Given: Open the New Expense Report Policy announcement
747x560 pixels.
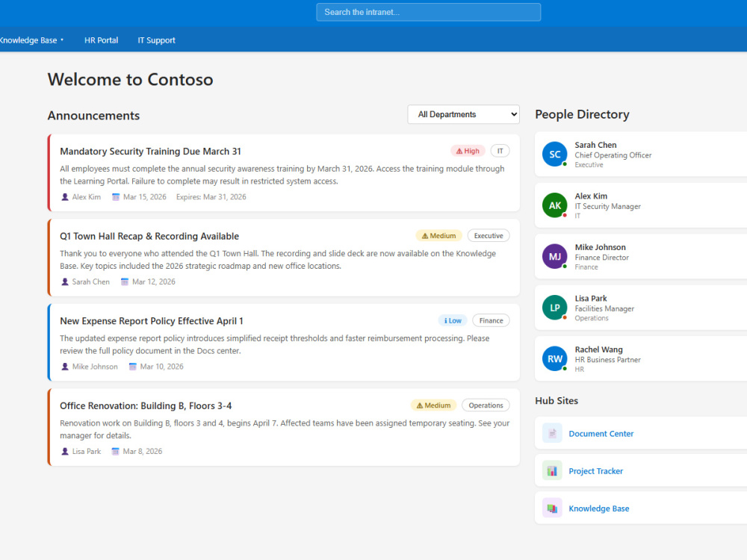Looking at the screenshot, I should point(152,321).
